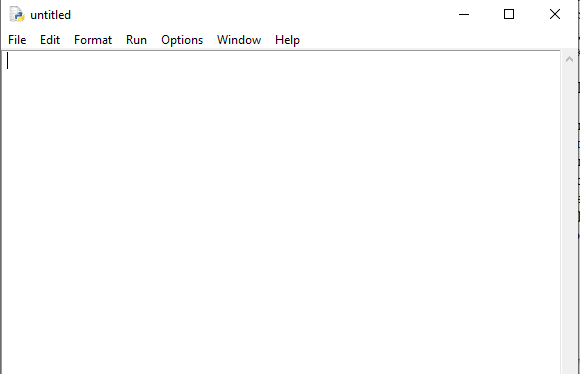Viewport: 580px width, 374px height.
Task: Minimize the untitled editor window
Action: click(x=464, y=14)
